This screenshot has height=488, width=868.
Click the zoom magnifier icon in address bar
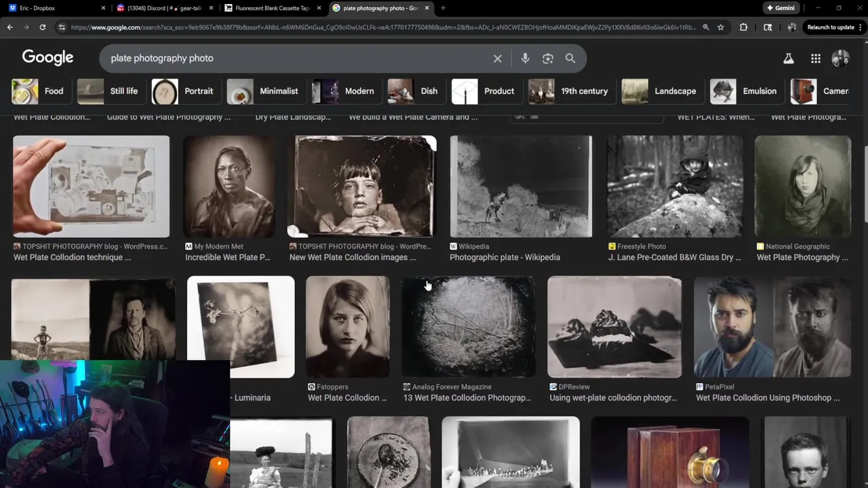[705, 27]
